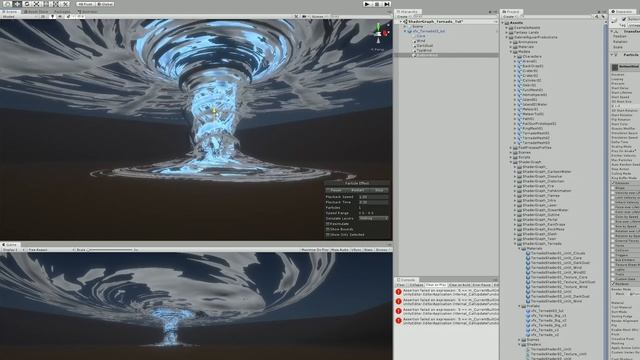Viewport: 640px width, 360px height.
Task: Expand ShaderGraph_Fire folder
Action: pos(515,186)
